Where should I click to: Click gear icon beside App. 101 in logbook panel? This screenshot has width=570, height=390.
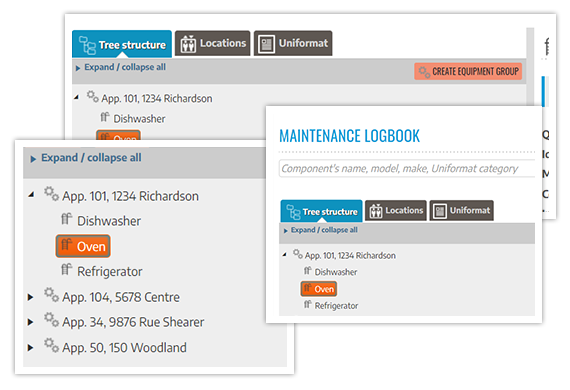tap(298, 254)
